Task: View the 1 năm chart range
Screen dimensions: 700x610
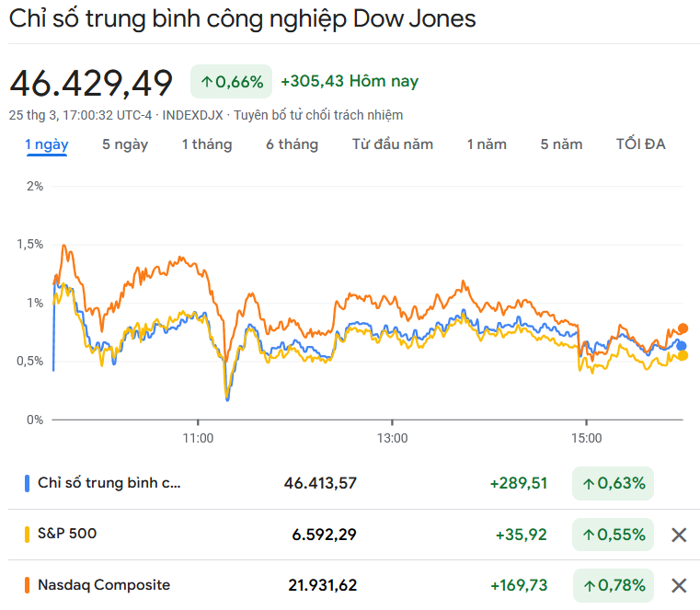Action: tap(487, 144)
